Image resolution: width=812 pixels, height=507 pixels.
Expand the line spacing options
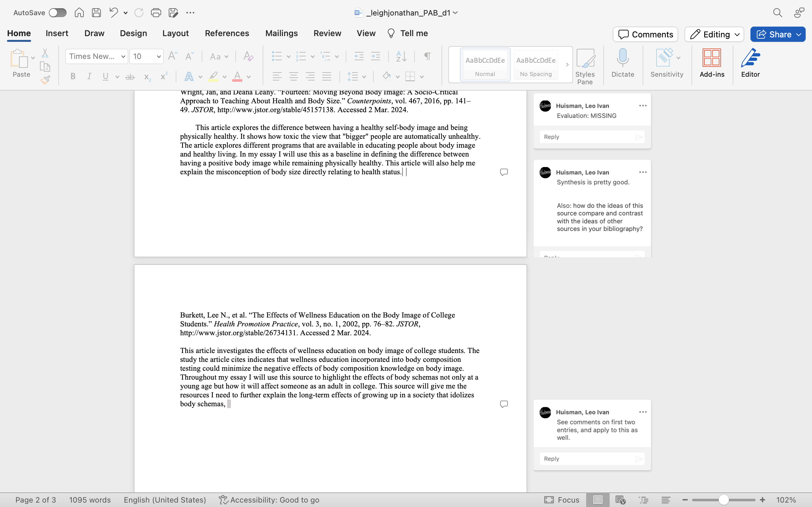(x=364, y=76)
